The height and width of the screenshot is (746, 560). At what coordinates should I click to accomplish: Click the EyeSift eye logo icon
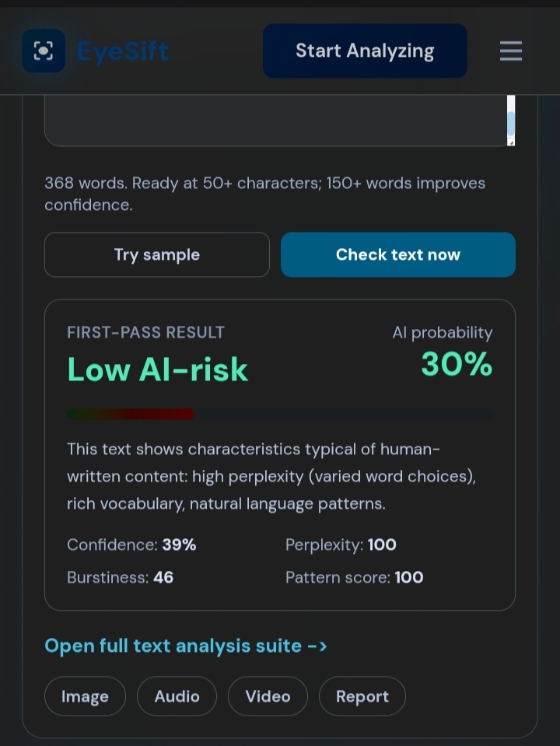pyautogui.click(x=44, y=51)
